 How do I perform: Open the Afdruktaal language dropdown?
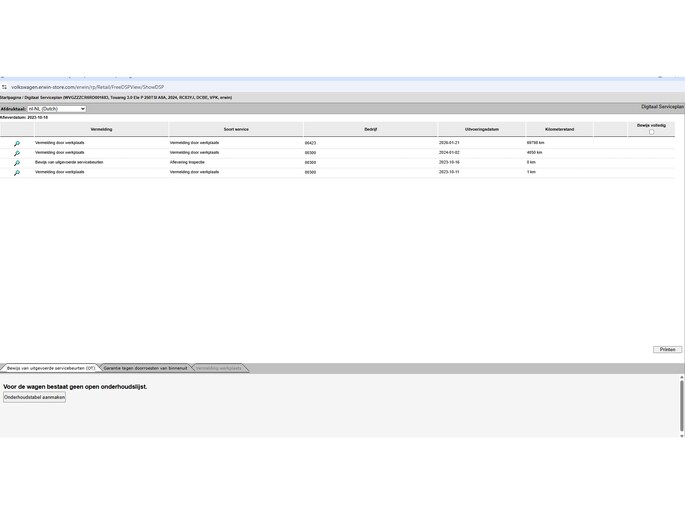click(x=56, y=109)
